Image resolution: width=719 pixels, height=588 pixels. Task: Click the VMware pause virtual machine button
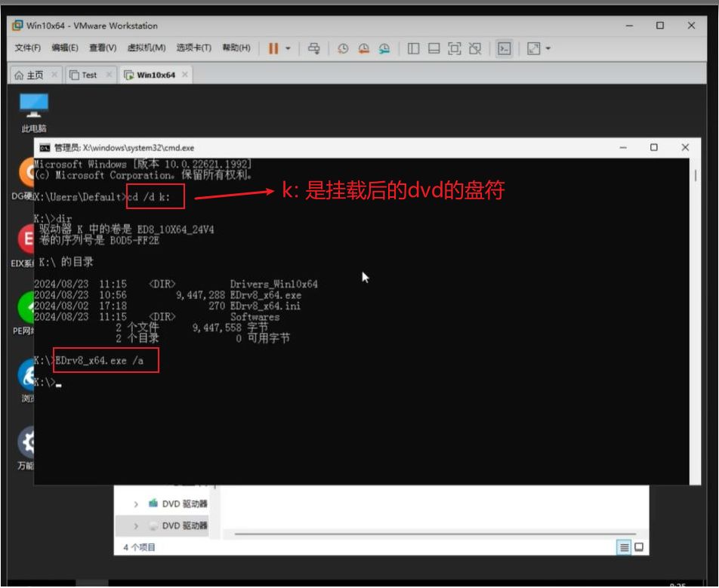[273, 48]
